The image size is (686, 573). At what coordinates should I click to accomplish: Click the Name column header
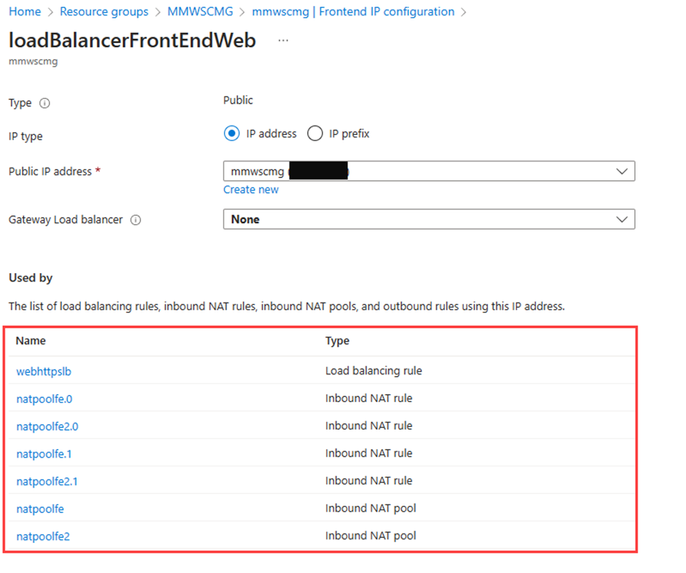[31, 341]
